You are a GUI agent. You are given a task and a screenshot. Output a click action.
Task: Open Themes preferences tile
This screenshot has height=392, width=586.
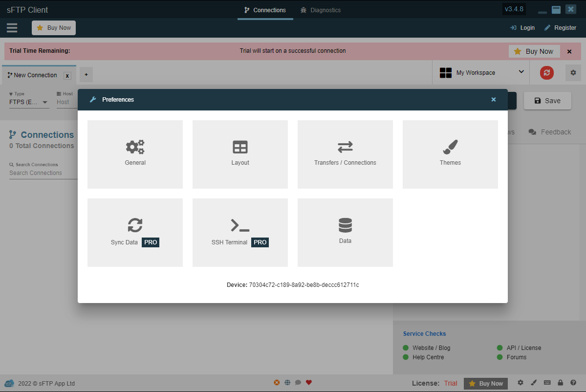click(450, 154)
